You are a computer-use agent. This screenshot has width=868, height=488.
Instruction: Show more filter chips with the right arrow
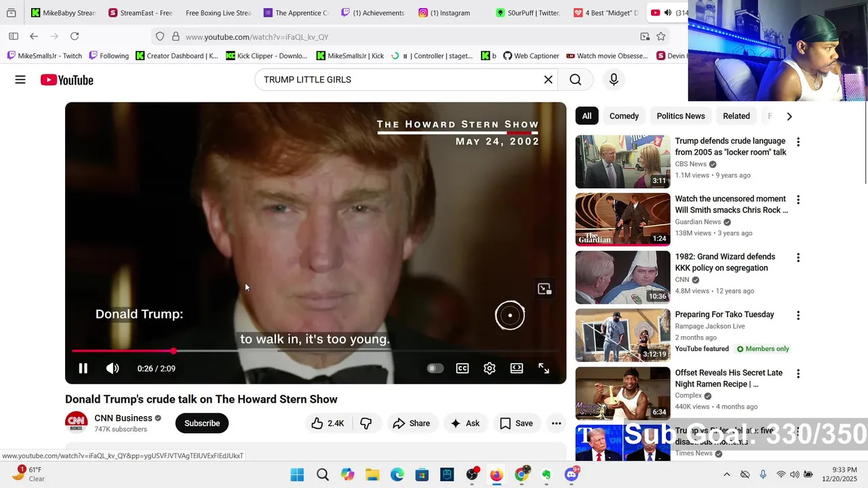789,116
